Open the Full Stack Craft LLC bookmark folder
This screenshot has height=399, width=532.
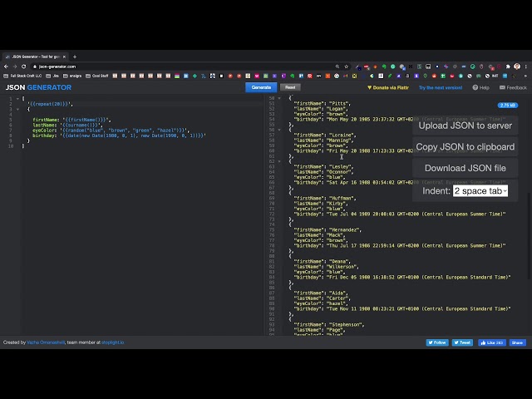22,76
